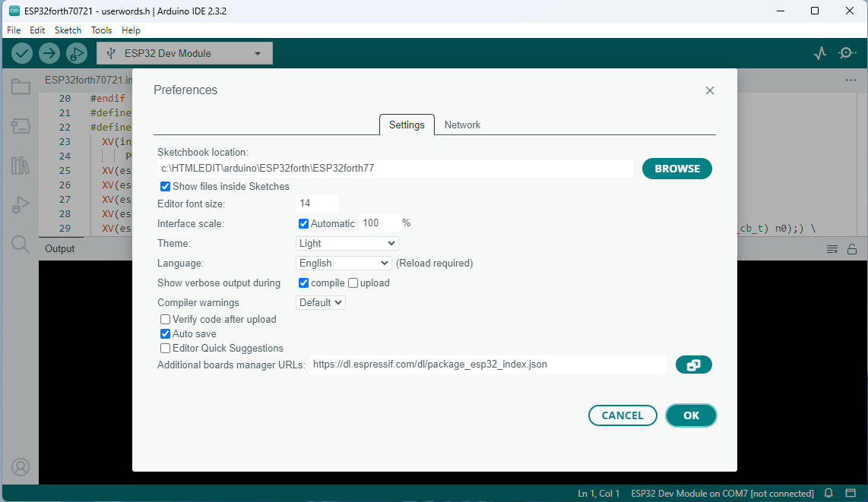Open Compiler warnings Default dropdown
This screenshot has height=502, width=868.
click(x=321, y=302)
